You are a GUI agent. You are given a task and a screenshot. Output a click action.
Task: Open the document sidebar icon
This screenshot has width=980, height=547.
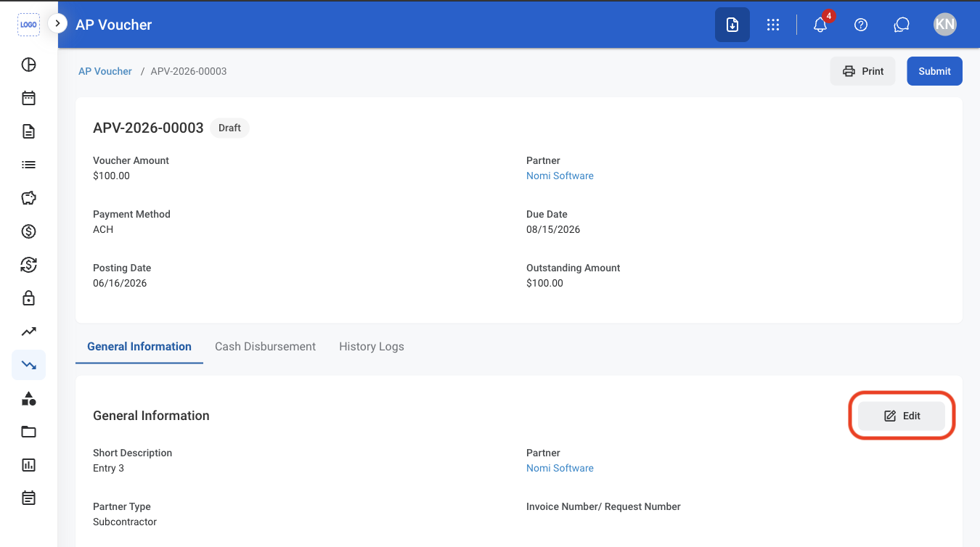click(x=28, y=131)
